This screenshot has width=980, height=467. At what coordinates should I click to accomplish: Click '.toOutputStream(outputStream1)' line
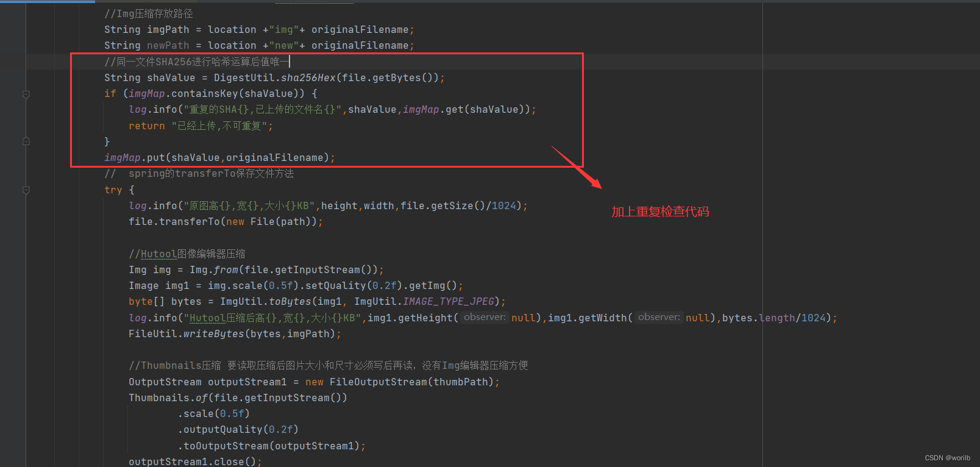(x=271, y=446)
